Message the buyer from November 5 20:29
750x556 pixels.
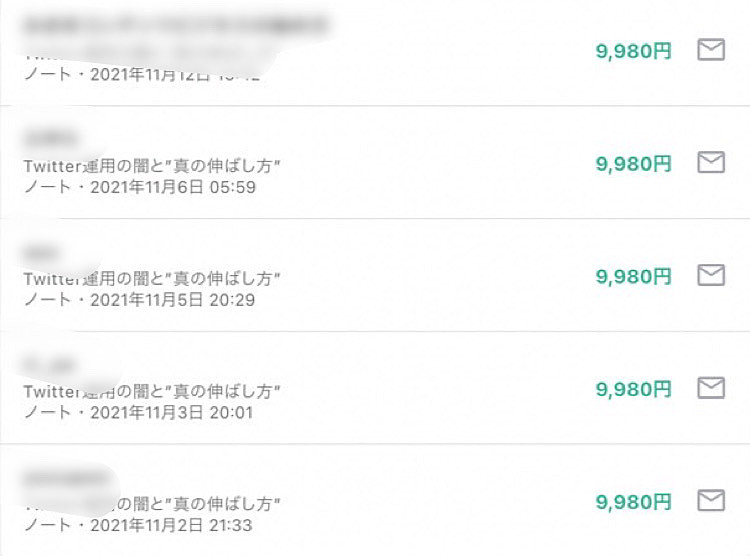click(711, 275)
